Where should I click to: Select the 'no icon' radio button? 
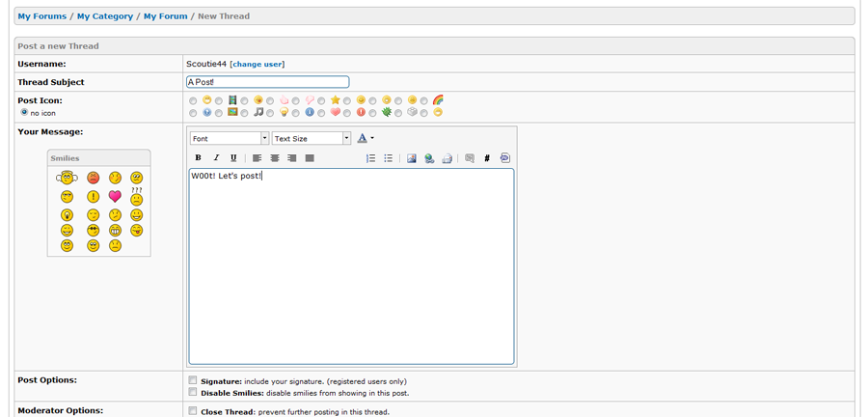pos(24,112)
